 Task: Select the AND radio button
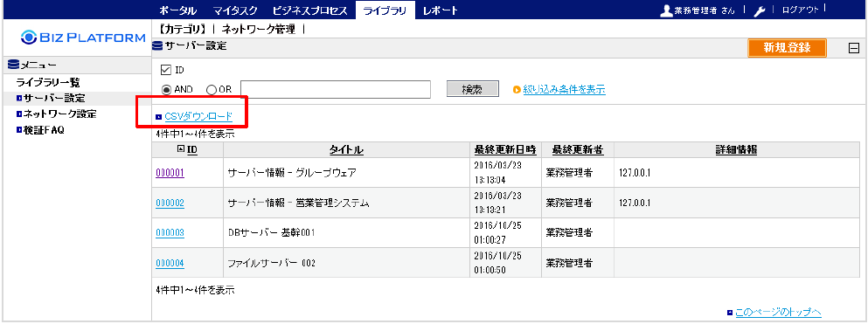tap(166, 90)
